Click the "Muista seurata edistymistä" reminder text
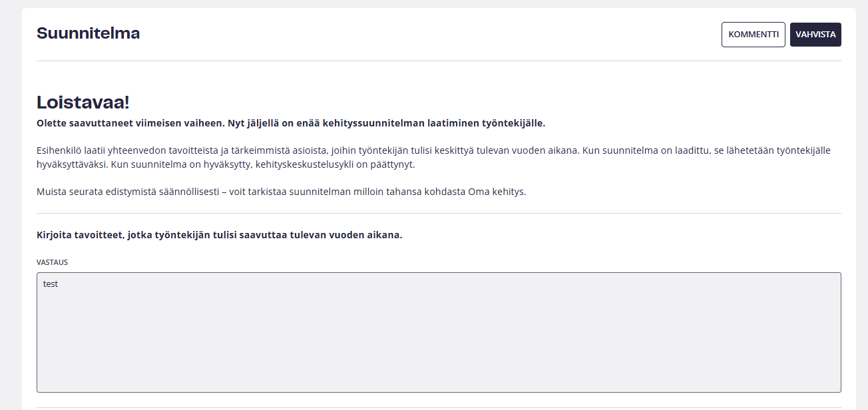The image size is (868, 410). click(133, 192)
